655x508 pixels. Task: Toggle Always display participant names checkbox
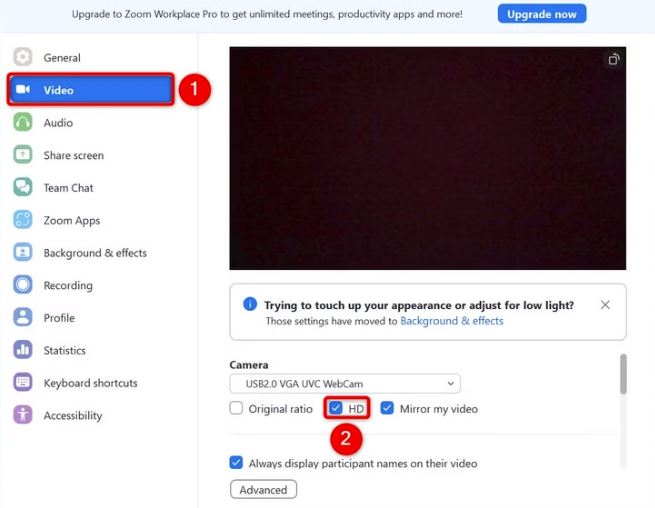(236, 462)
